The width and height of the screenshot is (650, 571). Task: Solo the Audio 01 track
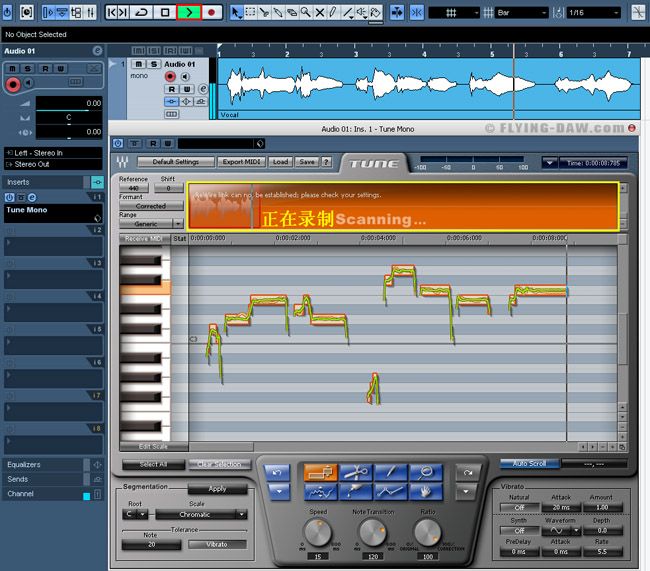153,64
